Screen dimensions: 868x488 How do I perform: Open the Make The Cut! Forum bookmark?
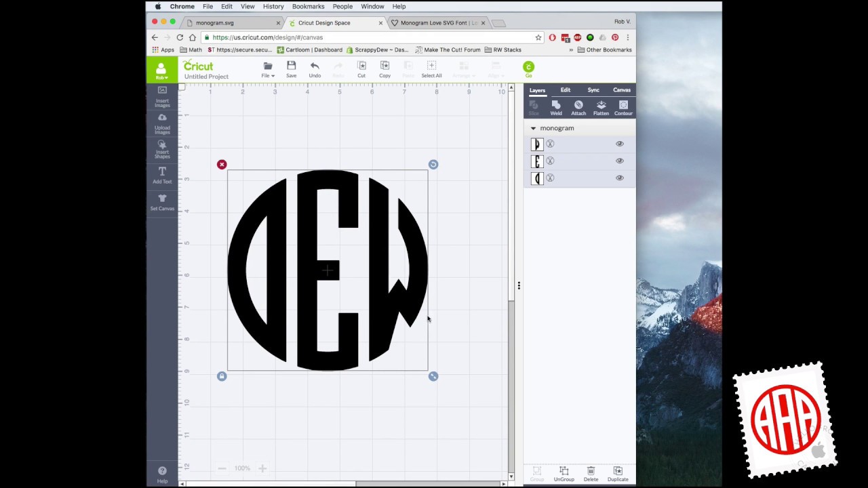tap(448, 50)
